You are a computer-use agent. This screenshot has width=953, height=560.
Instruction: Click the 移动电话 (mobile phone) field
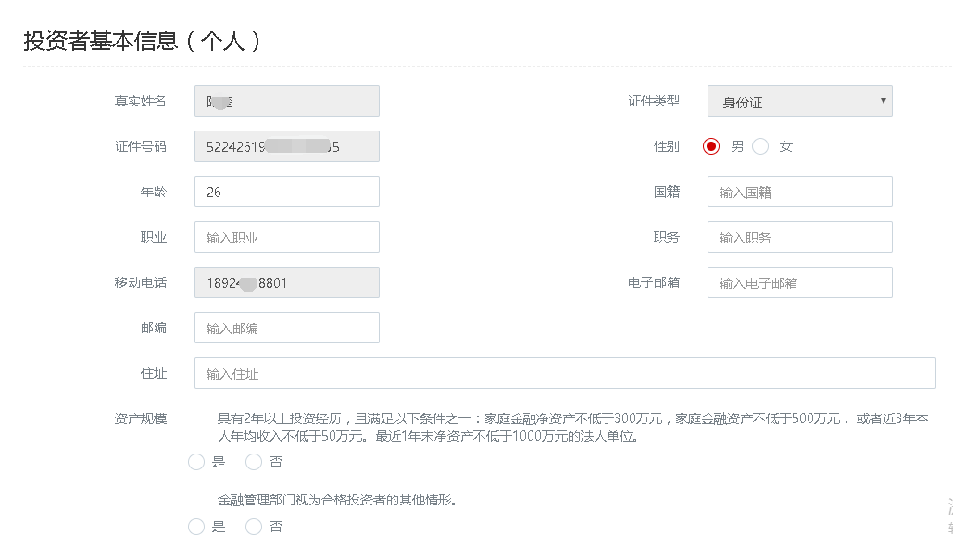pos(286,282)
